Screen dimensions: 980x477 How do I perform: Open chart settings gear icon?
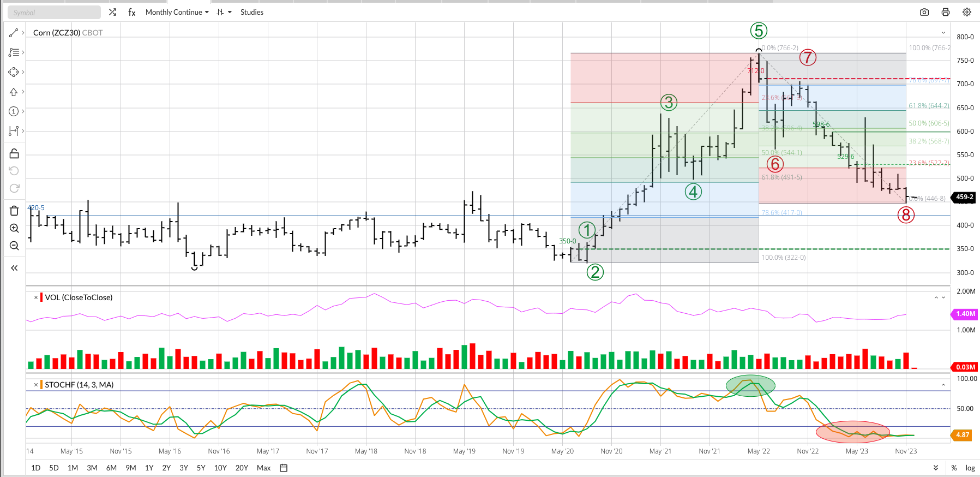pos(967,12)
